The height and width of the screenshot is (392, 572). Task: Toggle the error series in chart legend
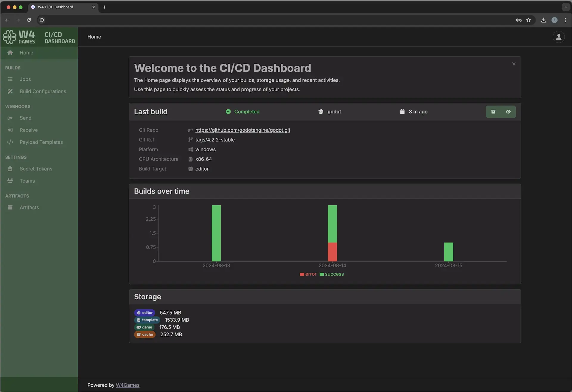[308, 274]
